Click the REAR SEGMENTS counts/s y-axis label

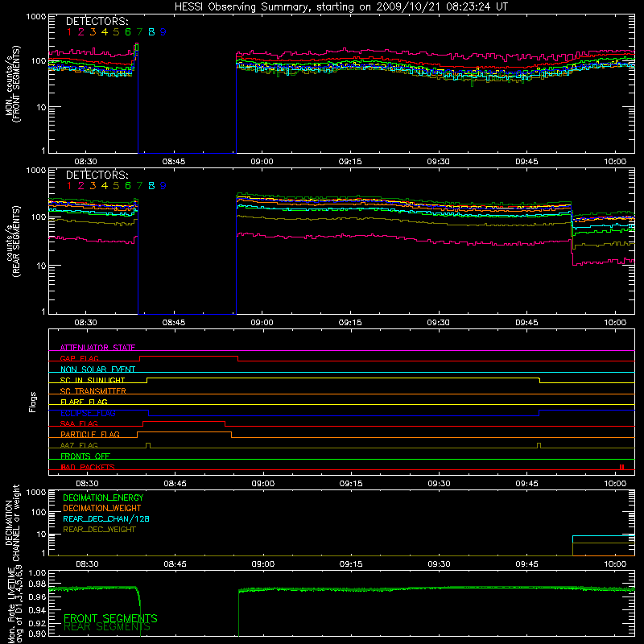pos(13,242)
